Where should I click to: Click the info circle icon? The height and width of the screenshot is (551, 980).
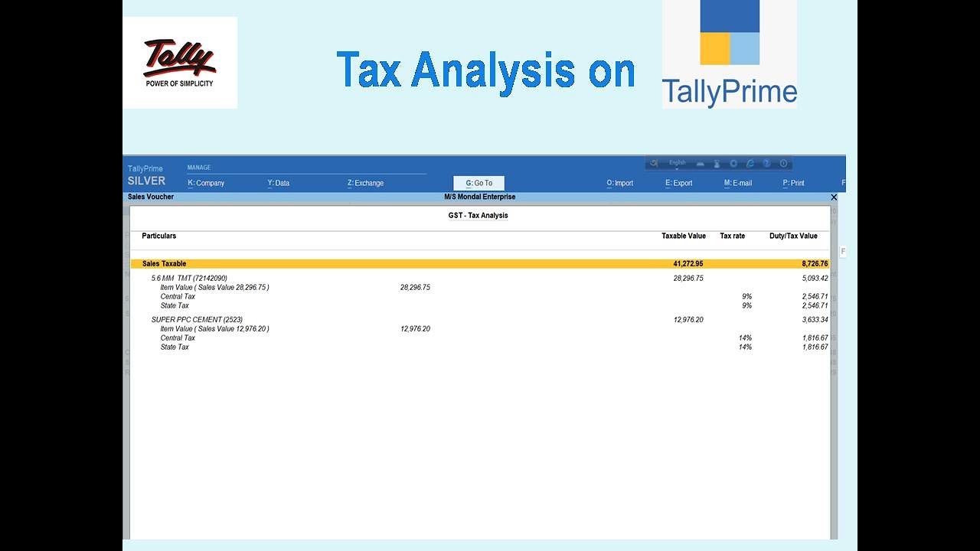784,163
